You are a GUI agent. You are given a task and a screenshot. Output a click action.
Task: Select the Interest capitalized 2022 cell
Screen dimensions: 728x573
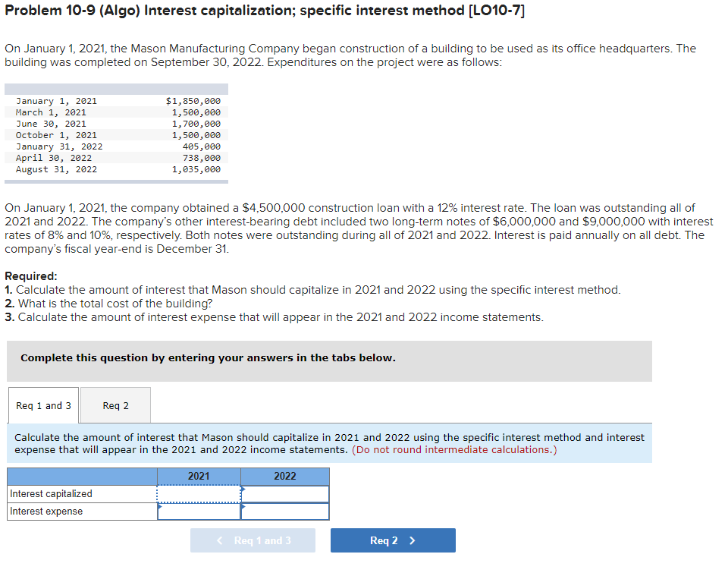tap(284, 493)
